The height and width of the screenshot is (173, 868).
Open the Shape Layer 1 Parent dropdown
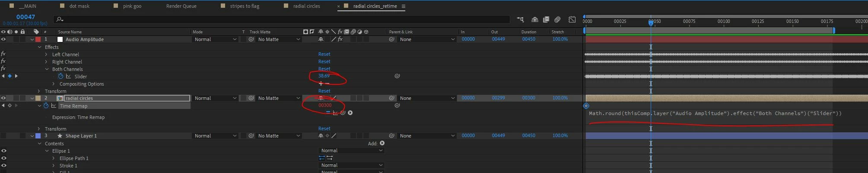pyautogui.click(x=427, y=136)
